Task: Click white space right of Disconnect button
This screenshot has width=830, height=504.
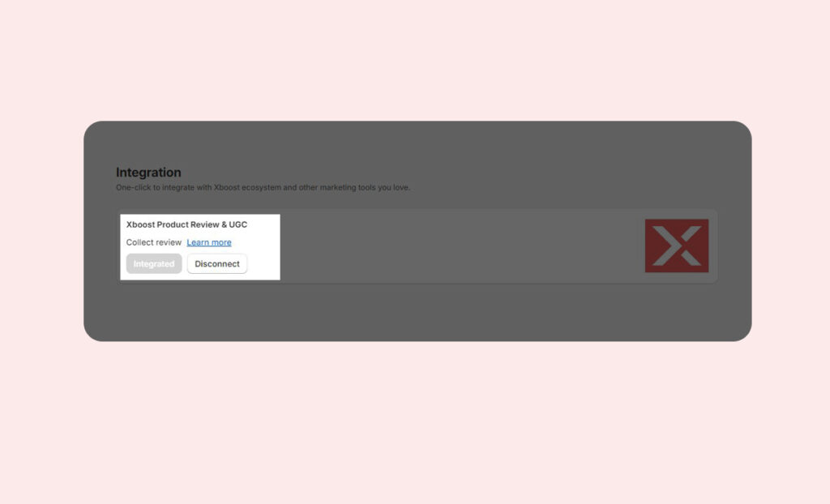Action: click(263, 263)
